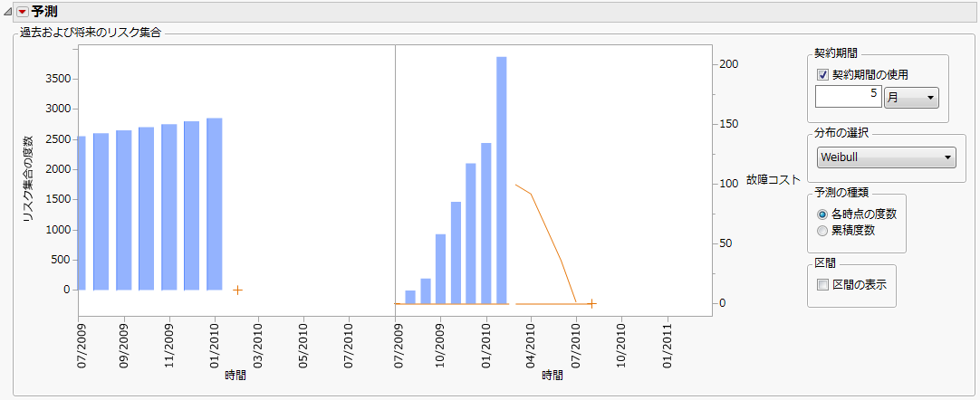
Task: Click the 01/2011 tick label on the right chart axis
Action: [668, 347]
